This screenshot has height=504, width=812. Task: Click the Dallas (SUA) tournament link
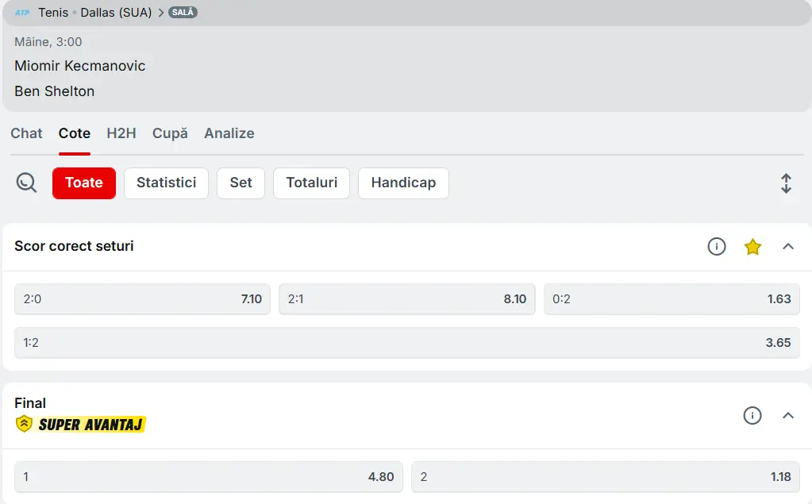pos(116,12)
